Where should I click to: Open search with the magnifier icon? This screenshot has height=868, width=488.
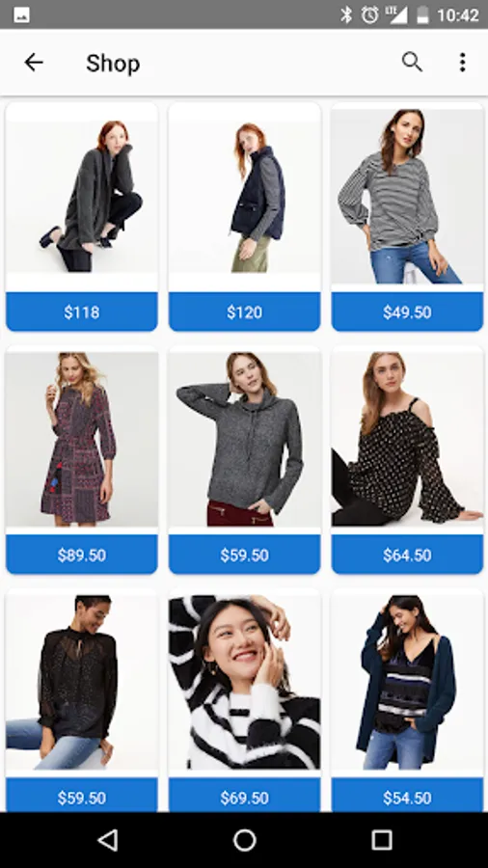412,63
